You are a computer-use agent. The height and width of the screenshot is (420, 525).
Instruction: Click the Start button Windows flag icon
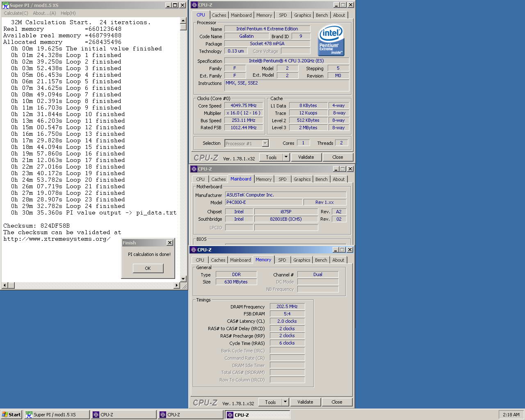(x=5, y=415)
